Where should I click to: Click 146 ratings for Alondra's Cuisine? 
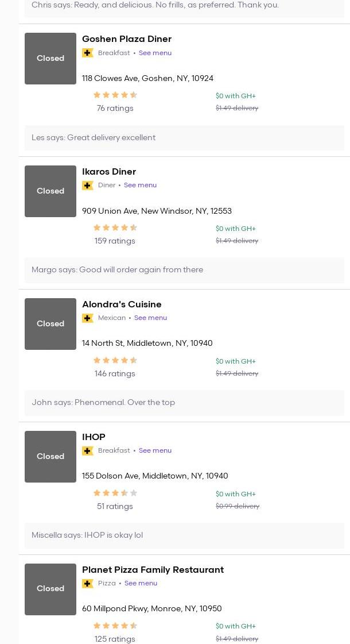tap(115, 374)
